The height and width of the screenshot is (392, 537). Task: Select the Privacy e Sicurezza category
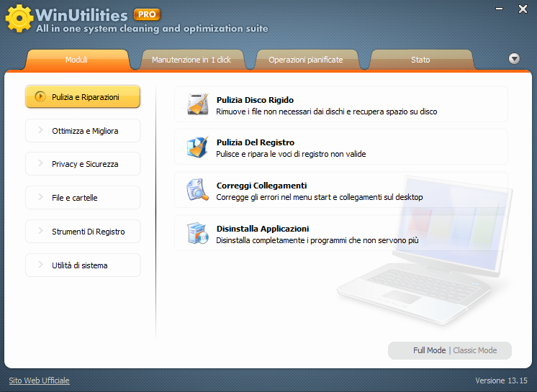(83, 164)
